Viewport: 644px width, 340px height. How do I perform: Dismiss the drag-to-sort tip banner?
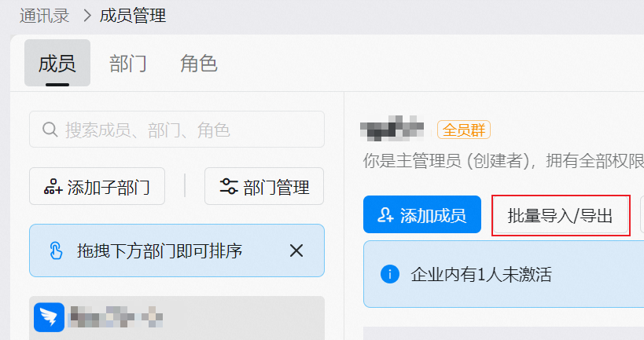click(296, 250)
